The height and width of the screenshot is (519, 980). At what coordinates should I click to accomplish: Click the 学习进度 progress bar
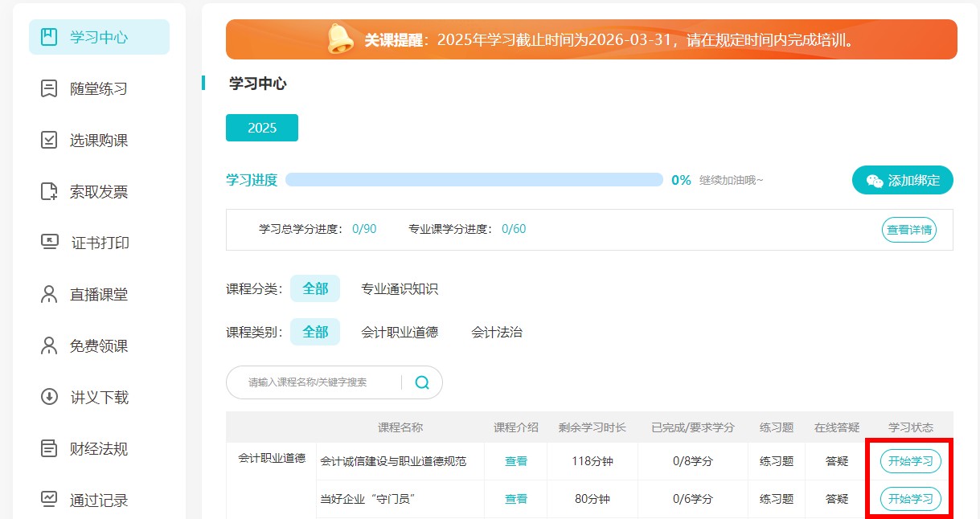pos(474,180)
